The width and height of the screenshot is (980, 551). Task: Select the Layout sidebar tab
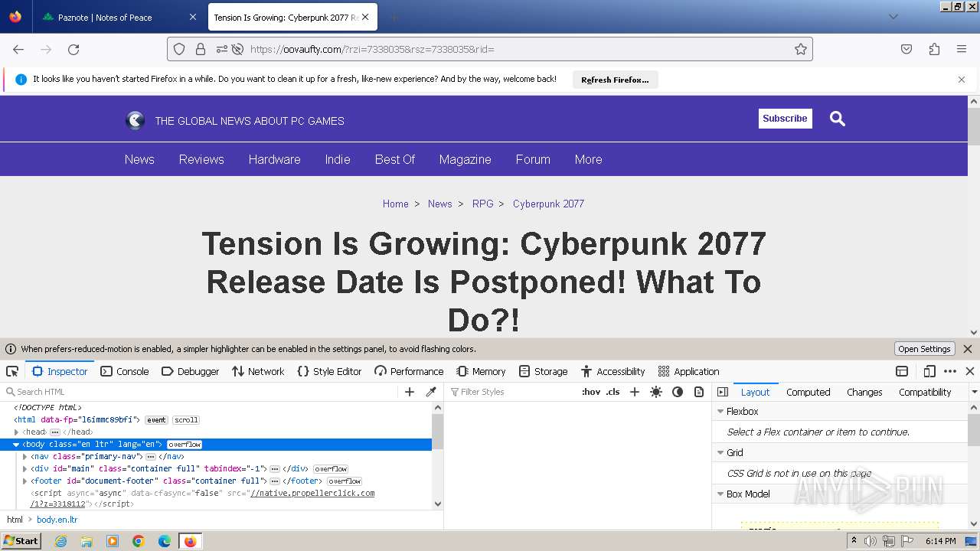click(x=755, y=392)
